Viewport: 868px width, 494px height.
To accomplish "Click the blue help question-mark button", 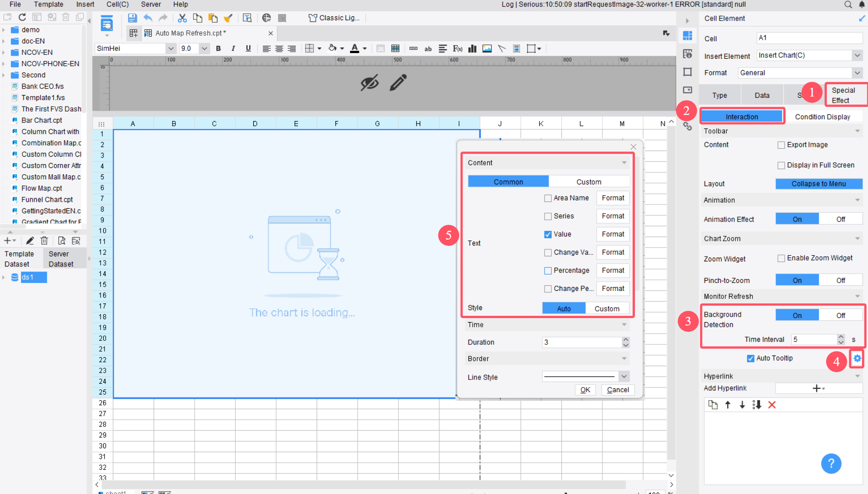I will pos(831,463).
